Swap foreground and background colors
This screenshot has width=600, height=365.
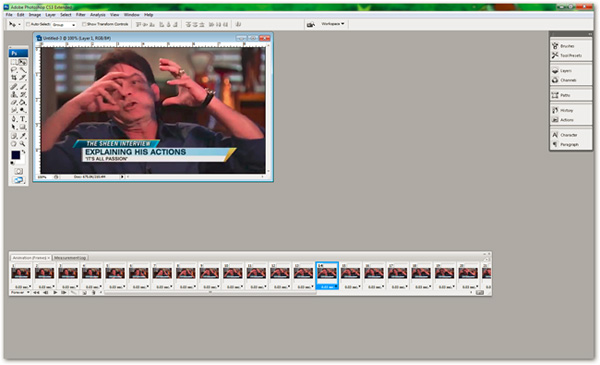click(x=24, y=152)
